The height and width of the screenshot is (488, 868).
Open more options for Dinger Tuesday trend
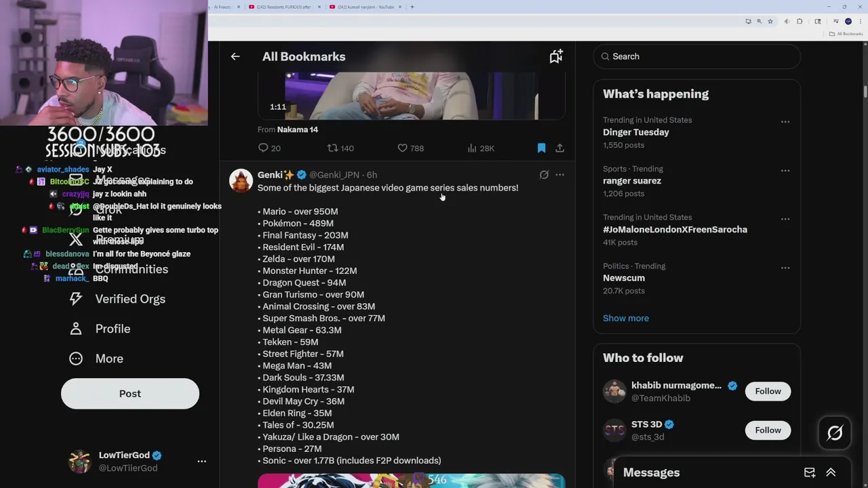point(785,122)
